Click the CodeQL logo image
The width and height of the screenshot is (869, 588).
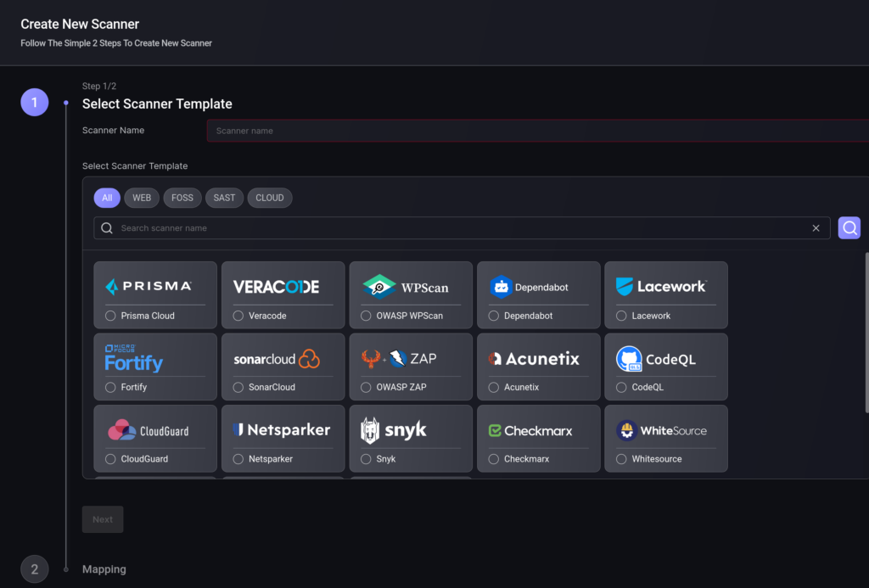(x=656, y=359)
